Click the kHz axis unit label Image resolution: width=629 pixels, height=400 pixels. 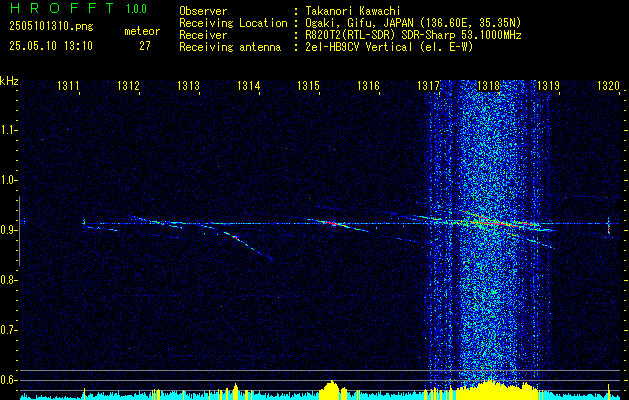9,81
